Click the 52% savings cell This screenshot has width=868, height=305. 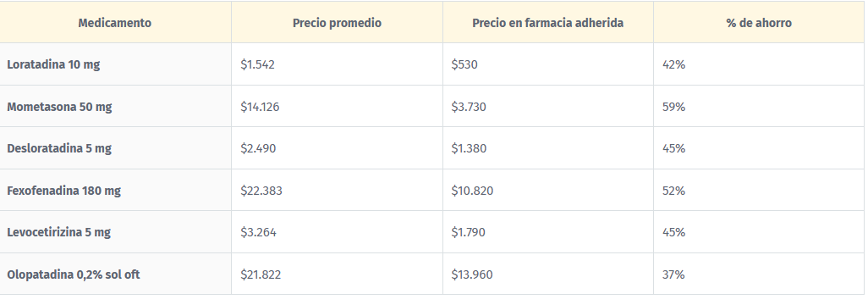[x=673, y=191]
